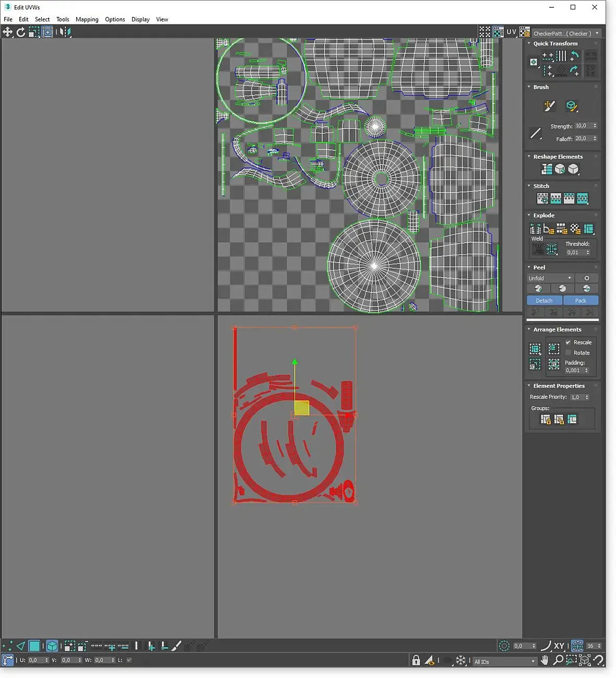This screenshot has width=616, height=678.
Task: Click the Quick Peel icon
Action: pos(538,289)
